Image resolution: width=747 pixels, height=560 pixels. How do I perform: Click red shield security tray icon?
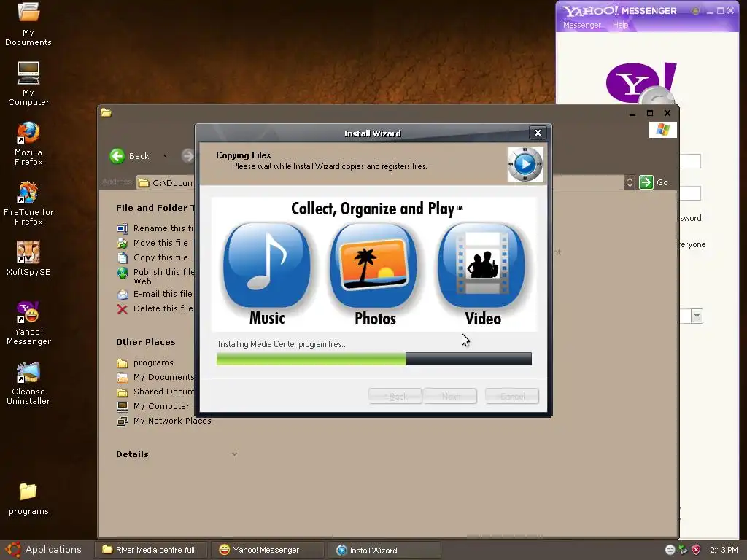pos(696,550)
